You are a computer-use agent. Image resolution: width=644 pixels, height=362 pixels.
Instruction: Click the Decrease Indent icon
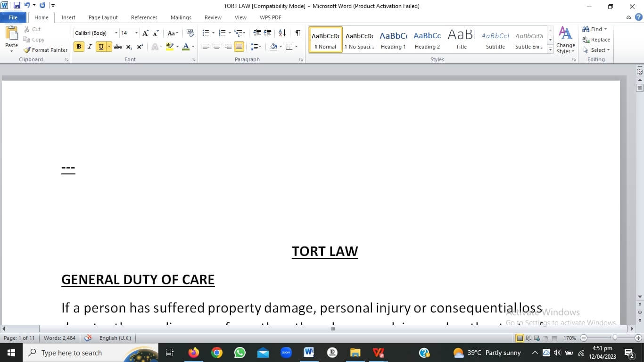[257, 33]
